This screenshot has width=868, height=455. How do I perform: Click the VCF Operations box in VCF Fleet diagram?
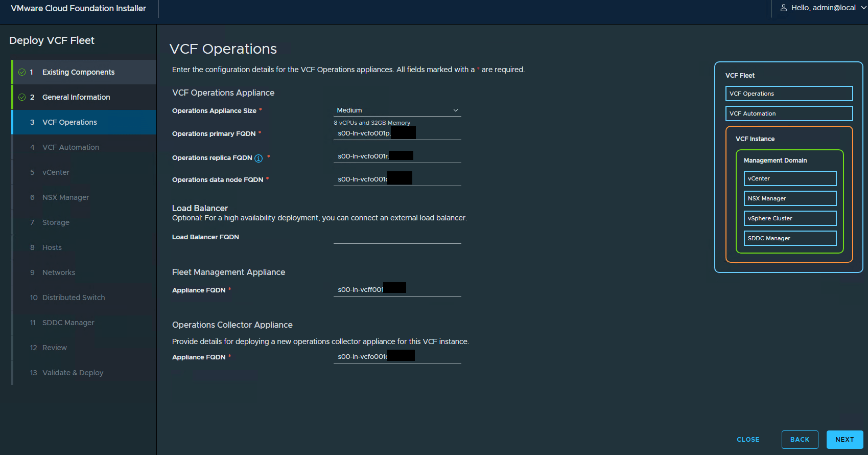tap(789, 94)
